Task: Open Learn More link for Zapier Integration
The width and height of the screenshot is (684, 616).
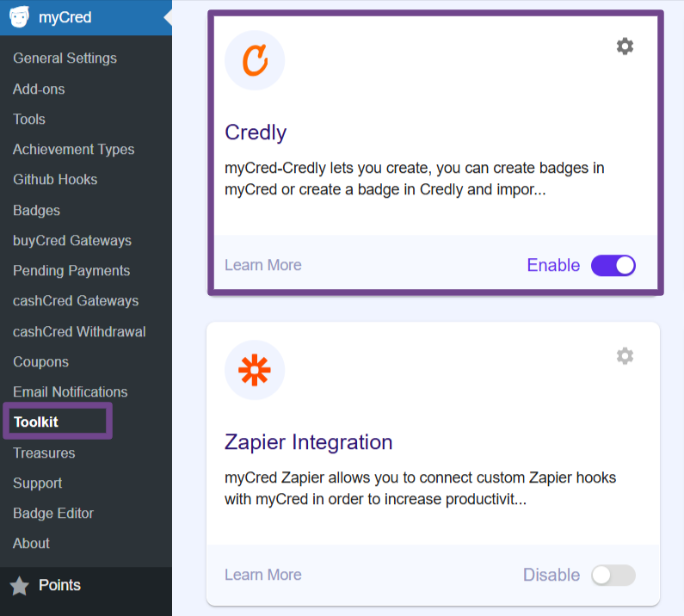Action: pos(262,575)
